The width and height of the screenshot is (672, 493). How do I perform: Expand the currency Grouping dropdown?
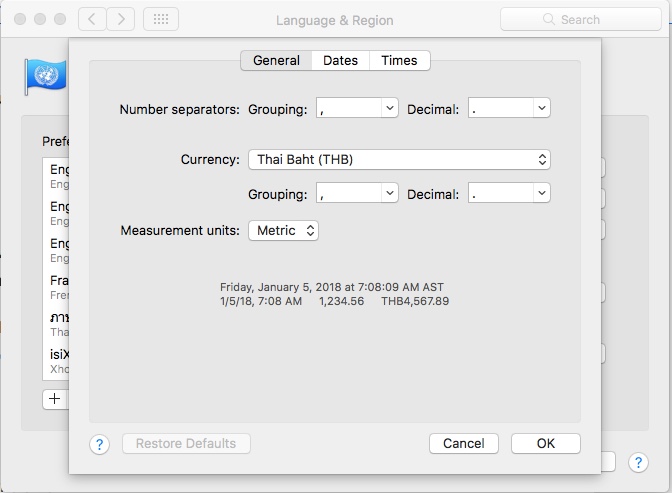click(x=357, y=193)
